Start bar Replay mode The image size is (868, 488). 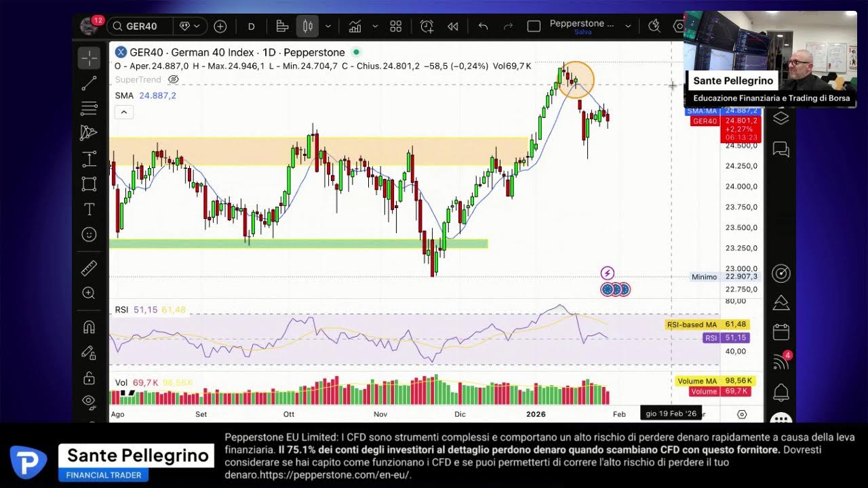(x=453, y=26)
